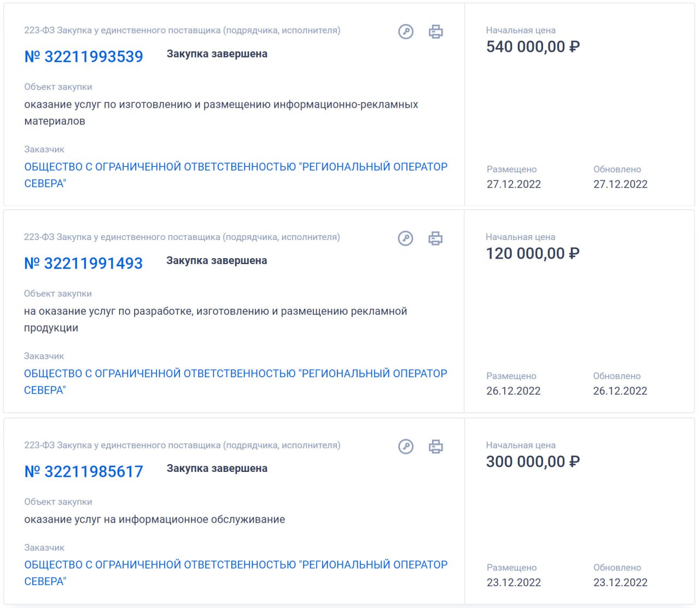The height and width of the screenshot is (608, 700).
Task: Click the 23.12.2022 date under 'Размещено'
Action: point(514,583)
